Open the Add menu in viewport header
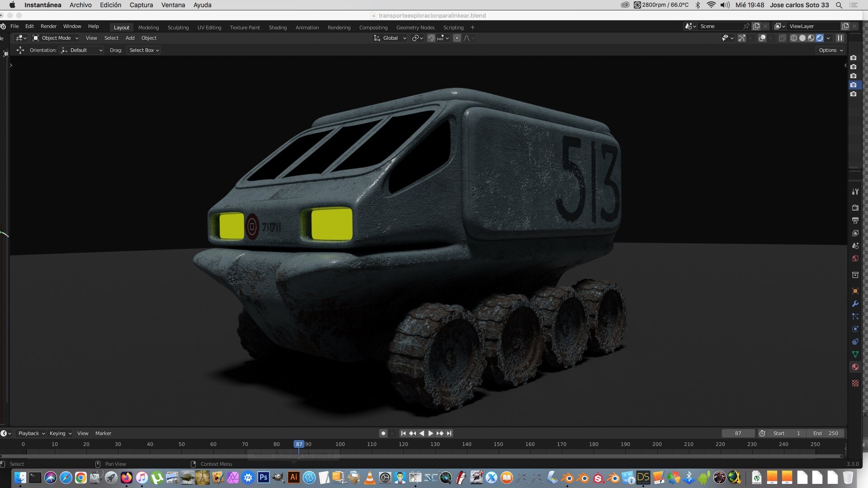Viewport: 868px width, 488px height. [x=130, y=38]
